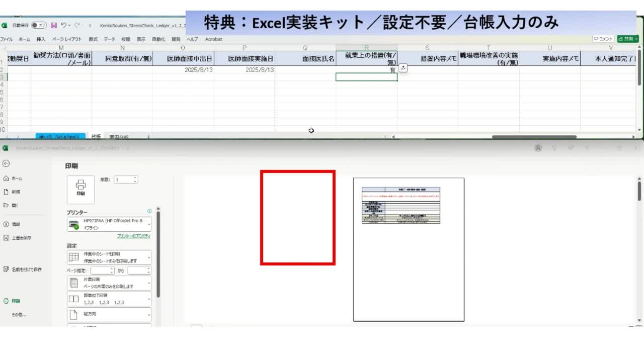644x362 pixels.
Task: Click the save icon in quick access toolbar
Action: coord(54,25)
